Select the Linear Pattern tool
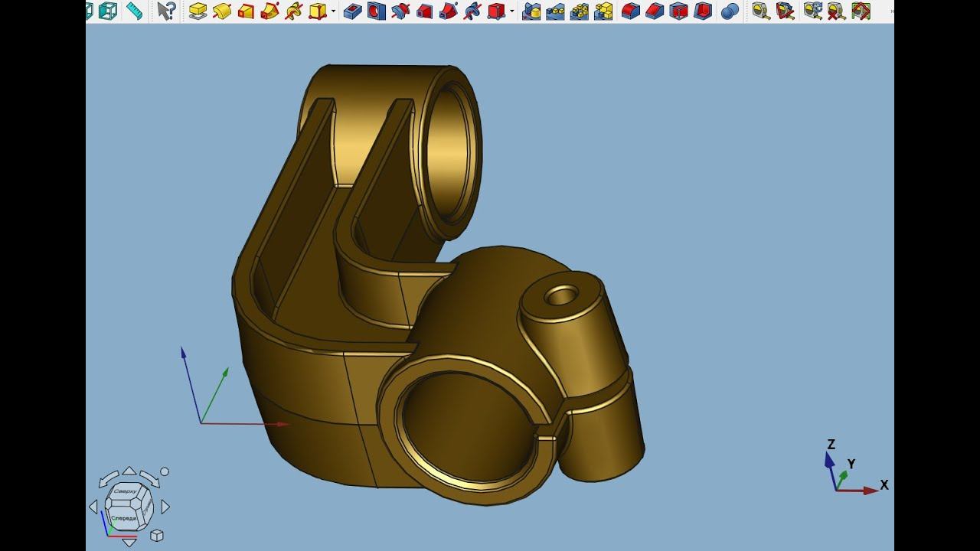Image resolution: width=980 pixels, height=551 pixels. click(x=555, y=11)
